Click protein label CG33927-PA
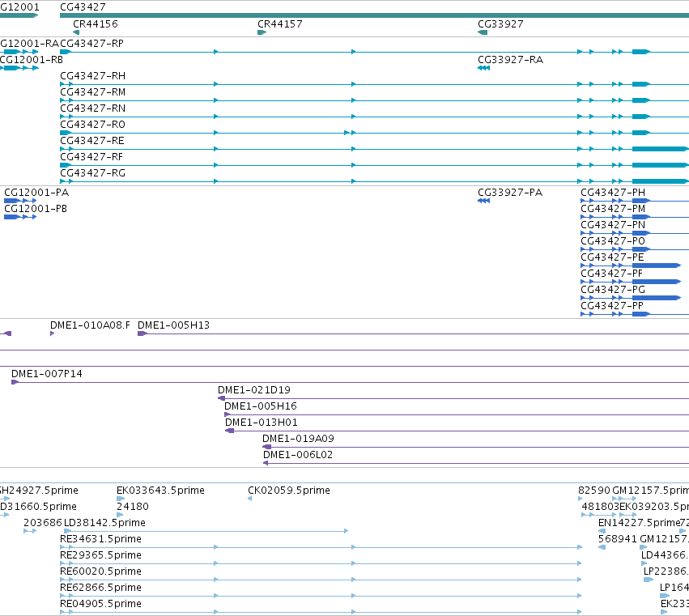The image size is (689, 616). (510, 193)
